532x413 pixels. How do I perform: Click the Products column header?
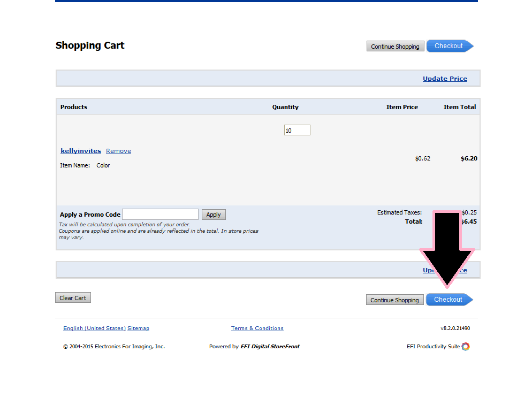74,107
